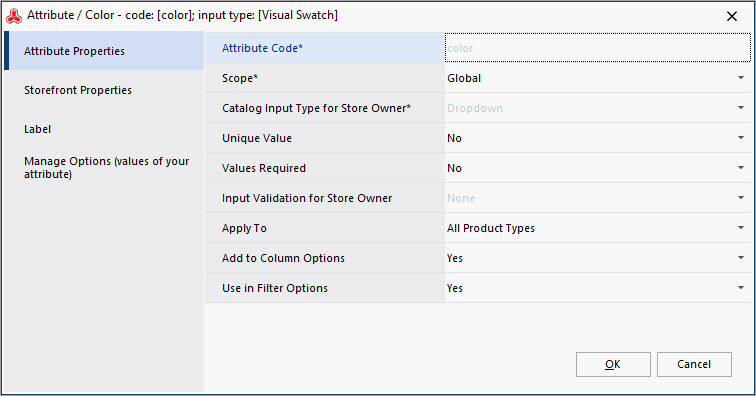Click the No value for Values Required

pos(454,168)
